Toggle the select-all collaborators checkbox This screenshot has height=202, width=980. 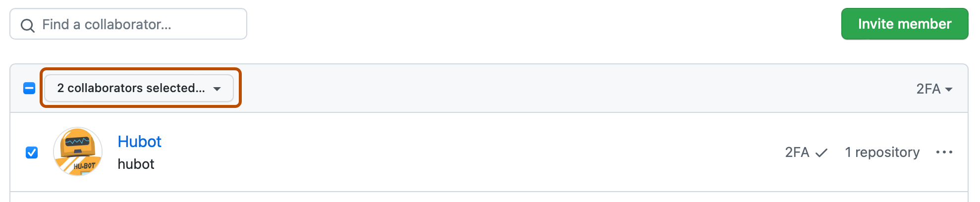click(29, 89)
